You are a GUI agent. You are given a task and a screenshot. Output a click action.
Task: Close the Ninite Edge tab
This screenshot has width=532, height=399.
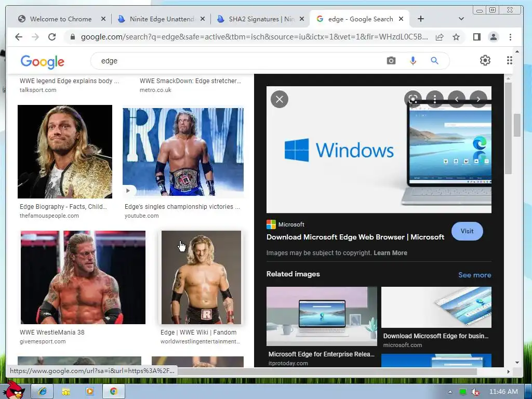tap(203, 19)
